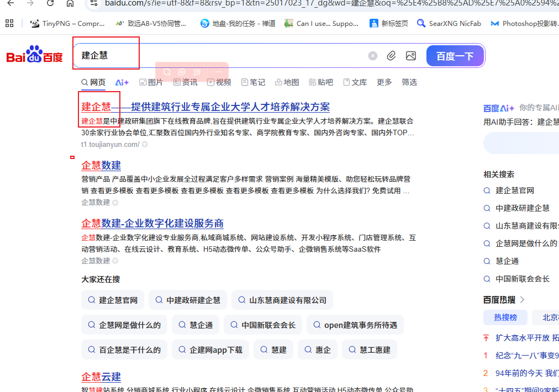This screenshot has height=392, width=559.
Task: Switch to the 图片 tab
Action: click(x=151, y=82)
